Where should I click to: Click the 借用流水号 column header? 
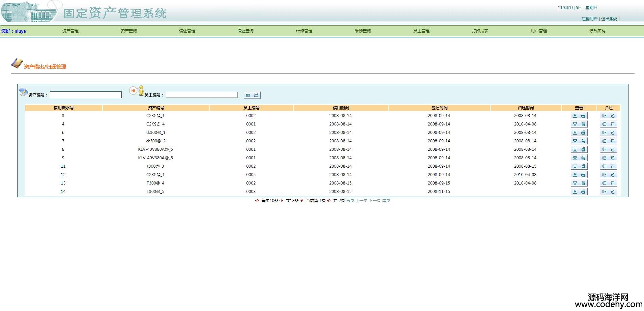(63, 108)
